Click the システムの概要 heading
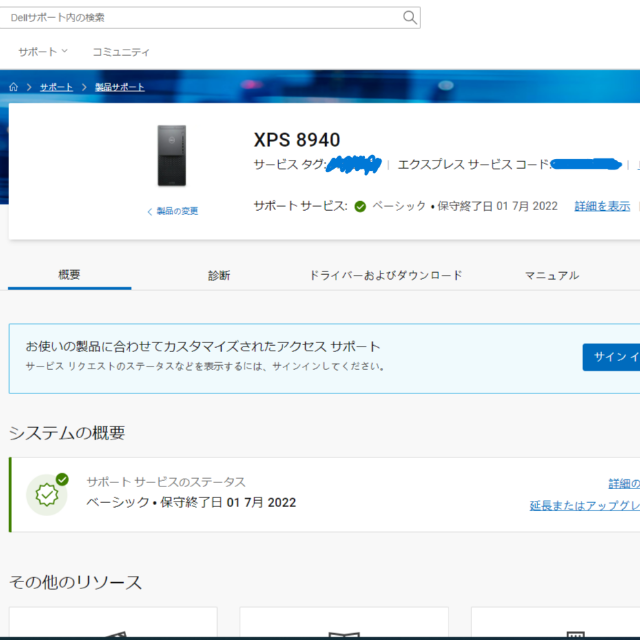This screenshot has height=640, width=640. [67, 433]
